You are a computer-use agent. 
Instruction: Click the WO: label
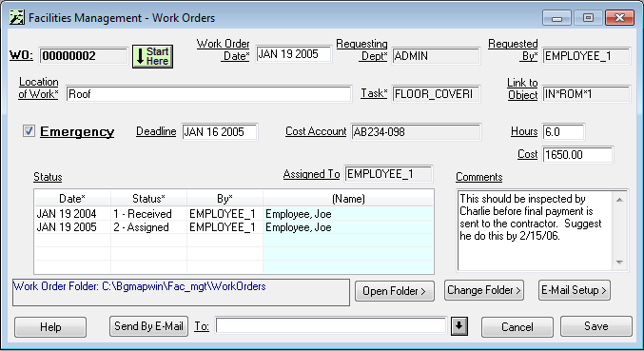(x=21, y=55)
